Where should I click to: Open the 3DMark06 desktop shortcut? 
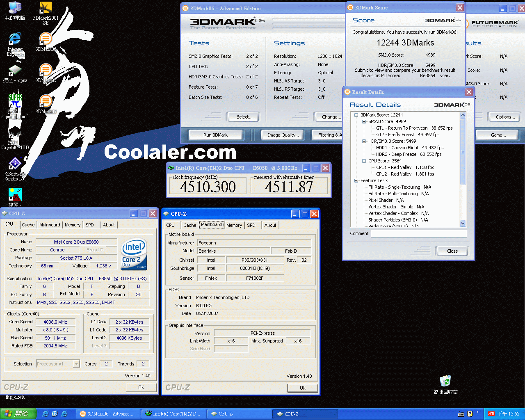pyautogui.click(x=46, y=42)
